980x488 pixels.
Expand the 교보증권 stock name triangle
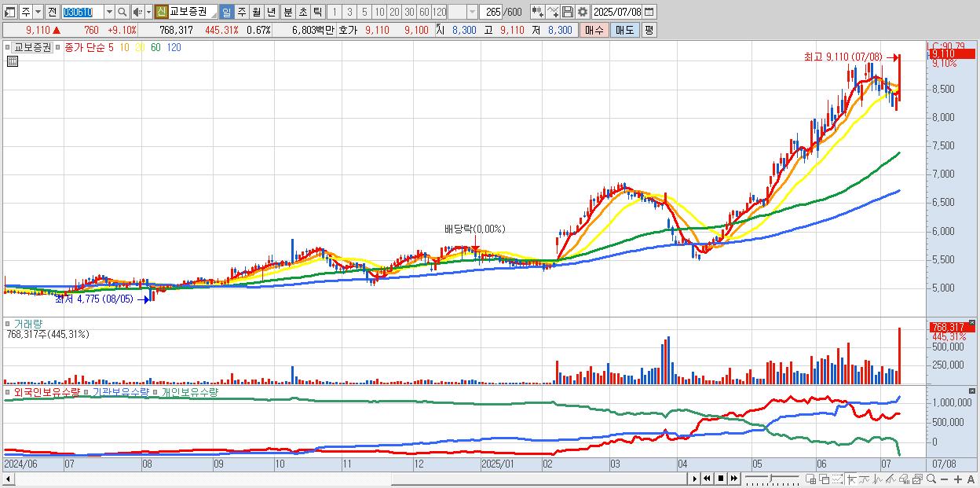(x=212, y=16)
